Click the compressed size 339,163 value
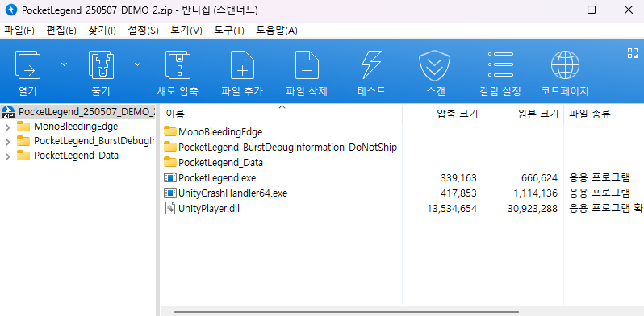Image resolution: width=644 pixels, height=316 pixels. tap(458, 178)
